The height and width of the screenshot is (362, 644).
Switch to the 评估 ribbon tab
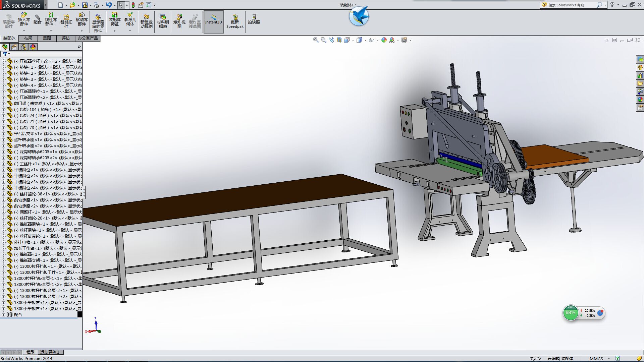click(x=66, y=38)
